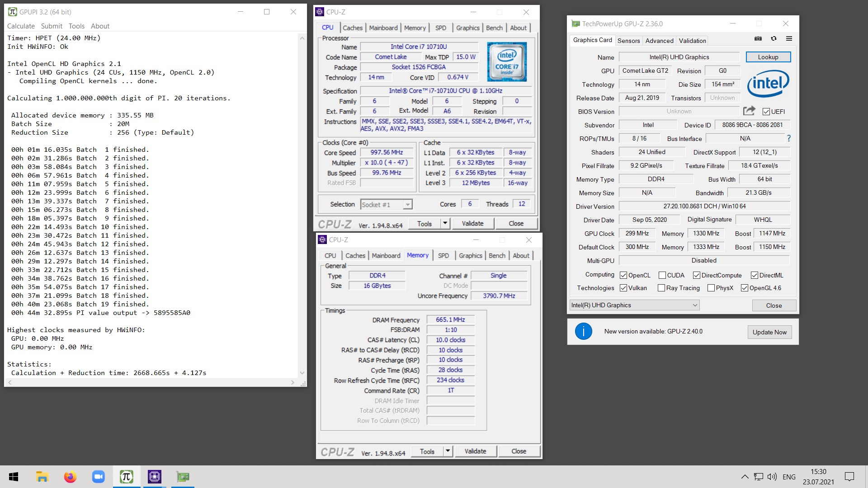The height and width of the screenshot is (488, 868).
Task: Show hidden system tray icons
Action: 745,477
